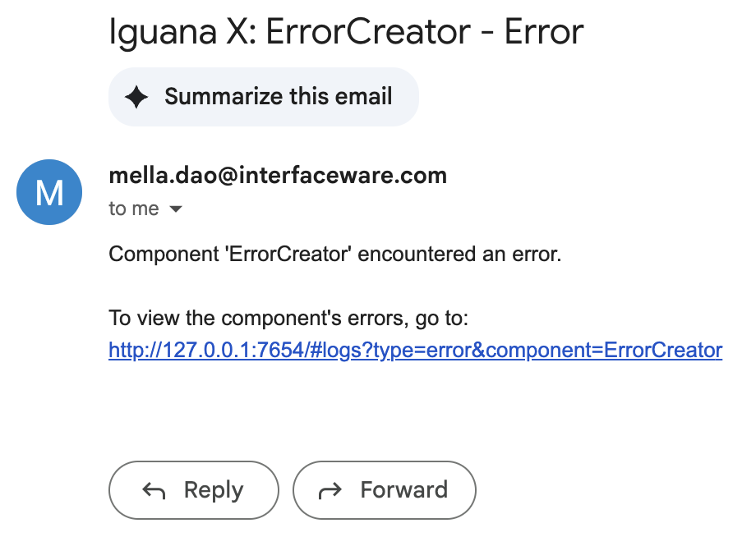The height and width of the screenshot is (537, 756).
Task: Select sender mella.dao@interfaceware.com
Action: coord(277,175)
